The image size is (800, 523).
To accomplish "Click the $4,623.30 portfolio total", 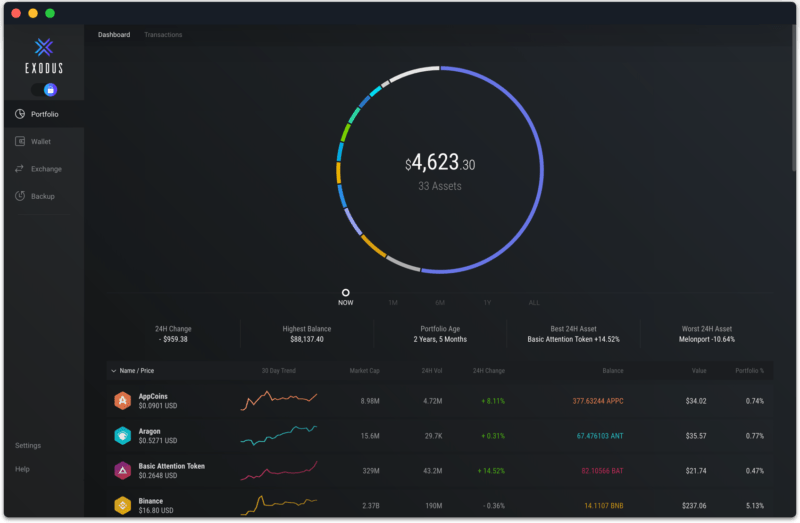I will [x=440, y=163].
